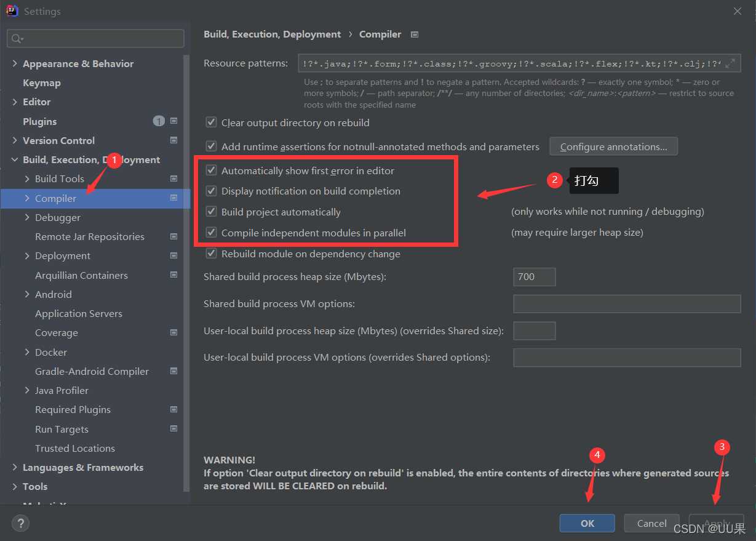Expand the Debugger node
The width and height of the screenshot is (756, 541).
(x=27, y=217)
